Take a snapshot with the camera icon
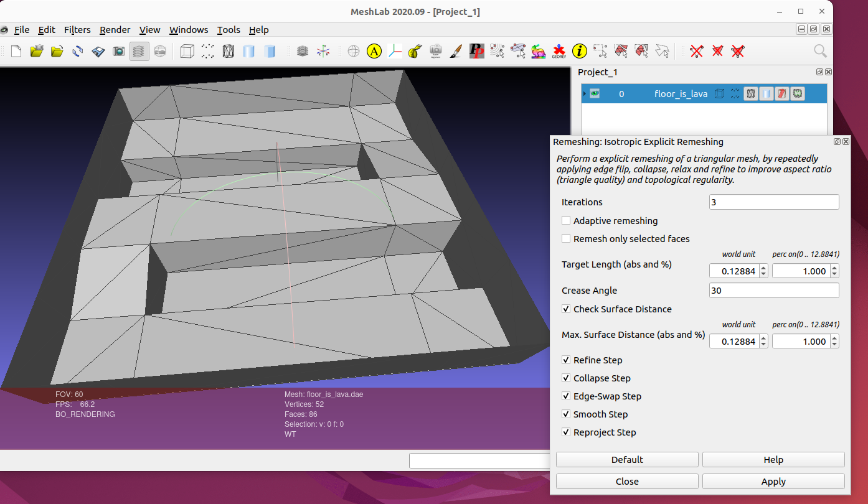The image size is (868, 504). (118, 51)
